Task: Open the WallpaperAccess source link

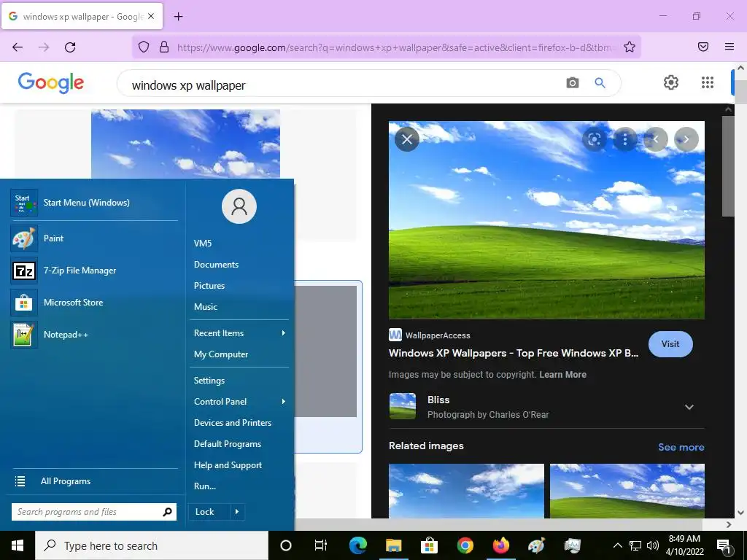Action: 430,335
